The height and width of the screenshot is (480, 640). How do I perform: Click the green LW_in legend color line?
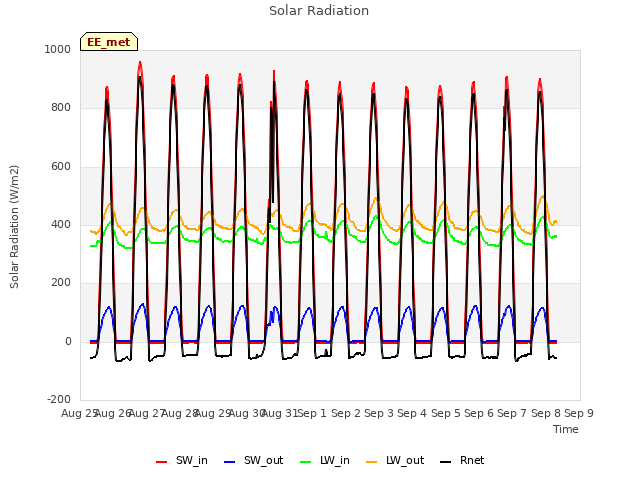tap(306, 462)
